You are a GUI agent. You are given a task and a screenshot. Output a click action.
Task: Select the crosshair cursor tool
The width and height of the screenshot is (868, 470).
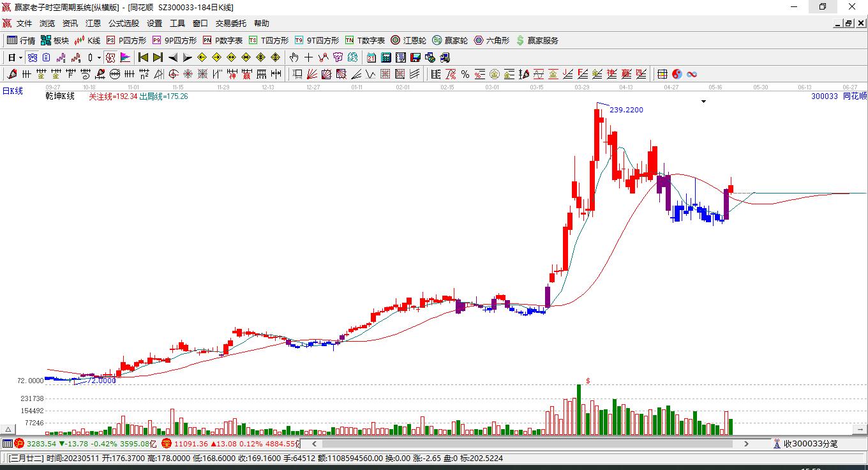[x=309, y=57]
